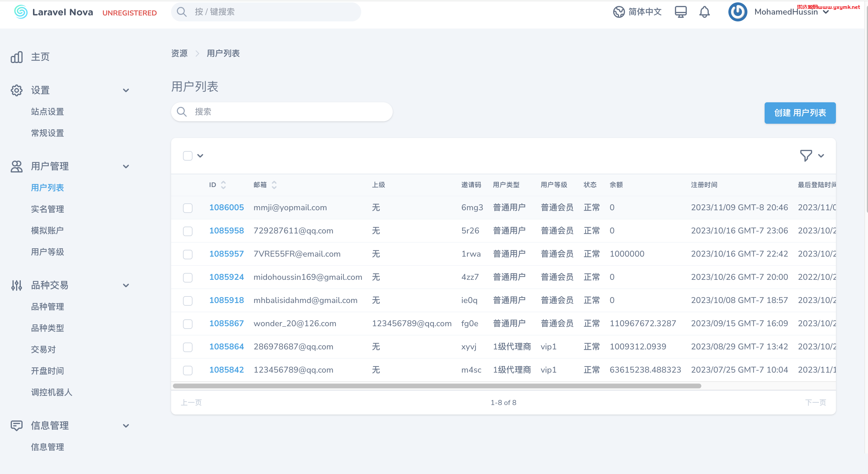Open the language globe icon (简体中文)
This screenshot has width=868, height=474.
[619, 12]
